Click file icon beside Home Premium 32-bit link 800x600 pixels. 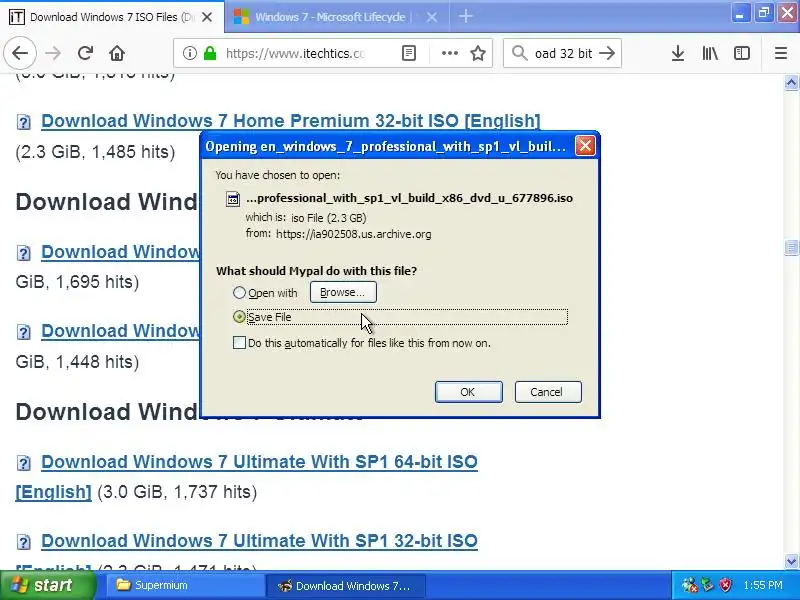23,122
